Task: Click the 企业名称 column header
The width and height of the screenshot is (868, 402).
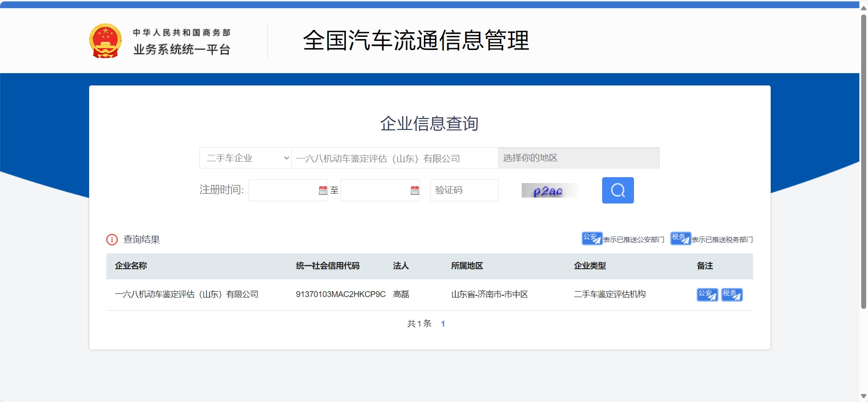Action: coord(131,266)
